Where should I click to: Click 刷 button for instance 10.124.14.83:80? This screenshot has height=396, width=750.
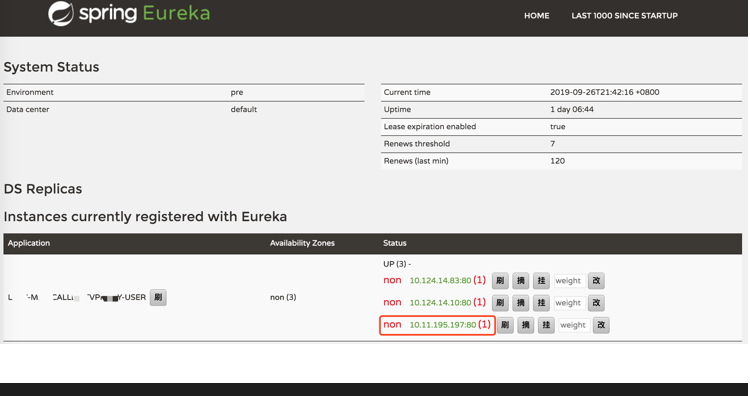point(500,281)
